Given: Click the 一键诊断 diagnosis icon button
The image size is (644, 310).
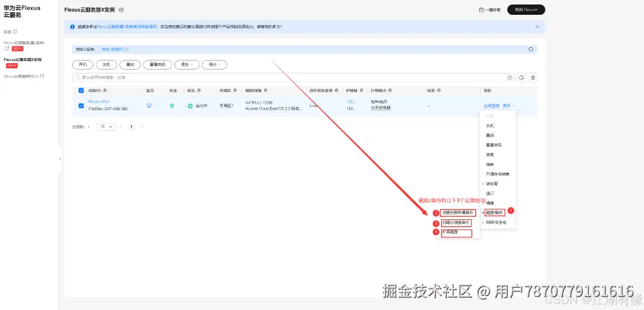Looking at the screenshot, I should click(x=489, y=10).
